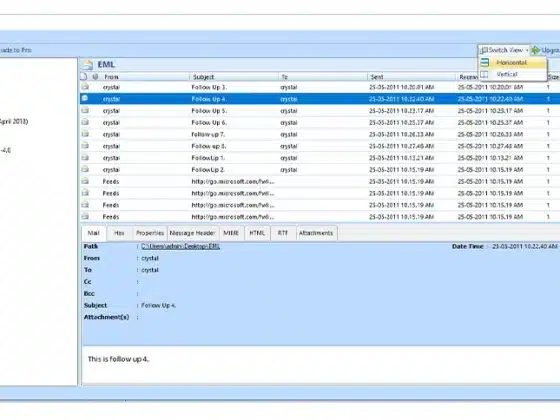560x420 pixels.
Task: Select the 'Follow up 8.' subject
Action: click(x=209, y=146)
